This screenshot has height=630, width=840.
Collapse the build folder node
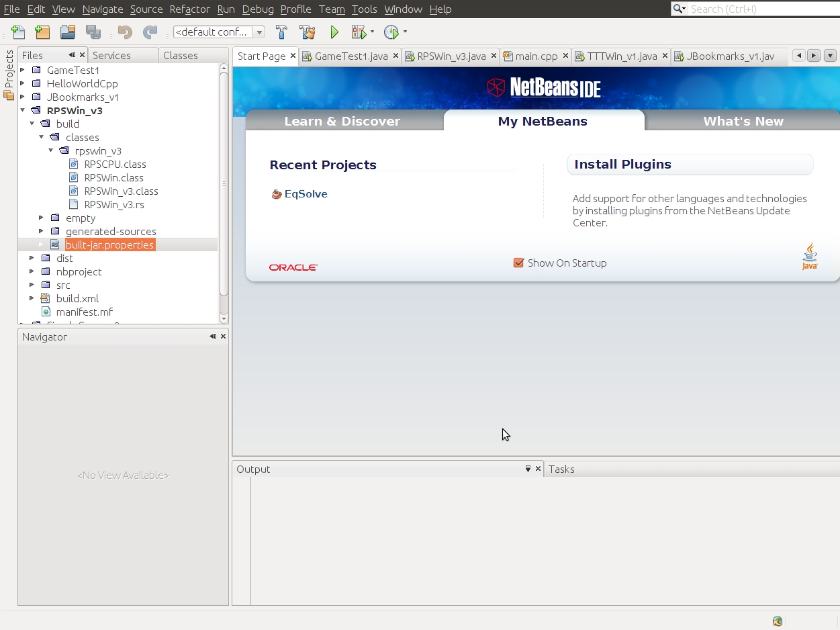coord(32,124)
